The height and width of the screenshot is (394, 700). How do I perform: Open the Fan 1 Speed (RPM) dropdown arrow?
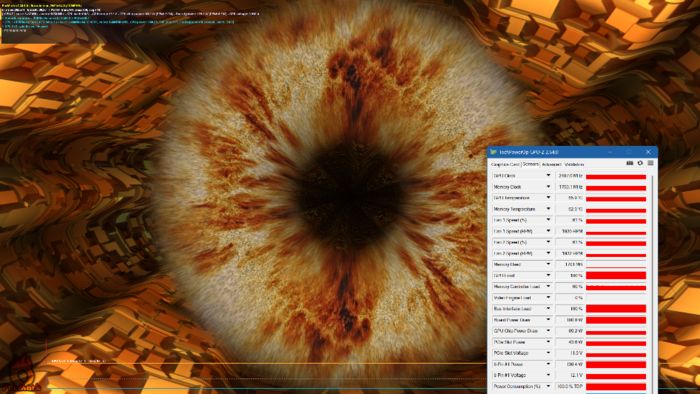(548, 231)
